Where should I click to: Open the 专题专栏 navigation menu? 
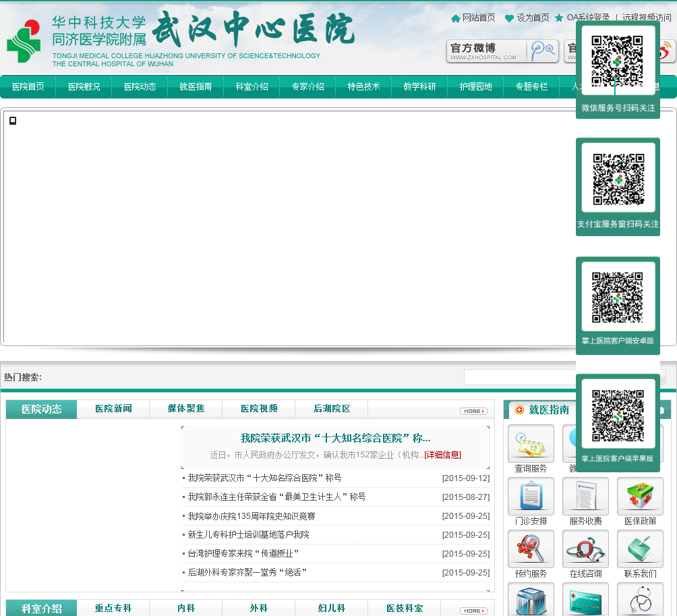tap(531, 87)
